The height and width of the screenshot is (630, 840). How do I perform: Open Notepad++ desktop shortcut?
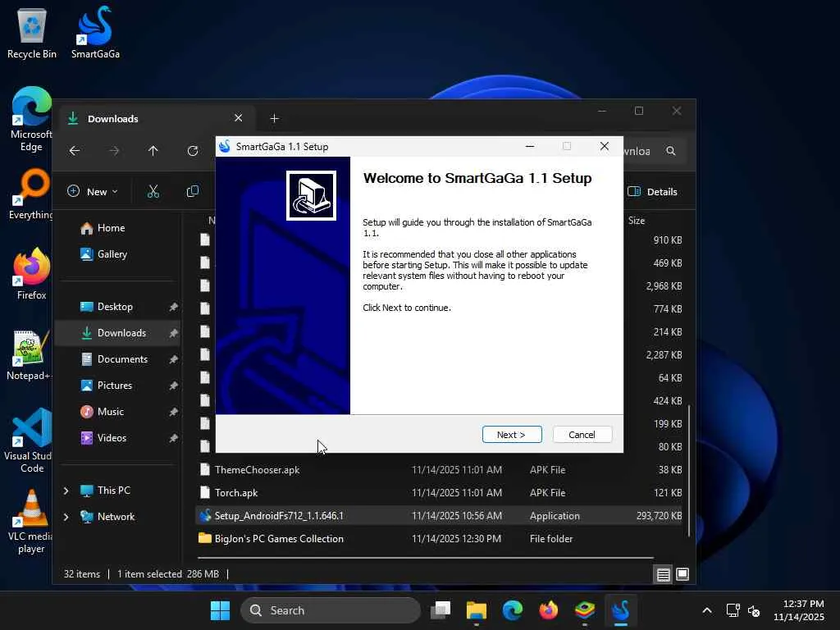[x=29, y=354]
